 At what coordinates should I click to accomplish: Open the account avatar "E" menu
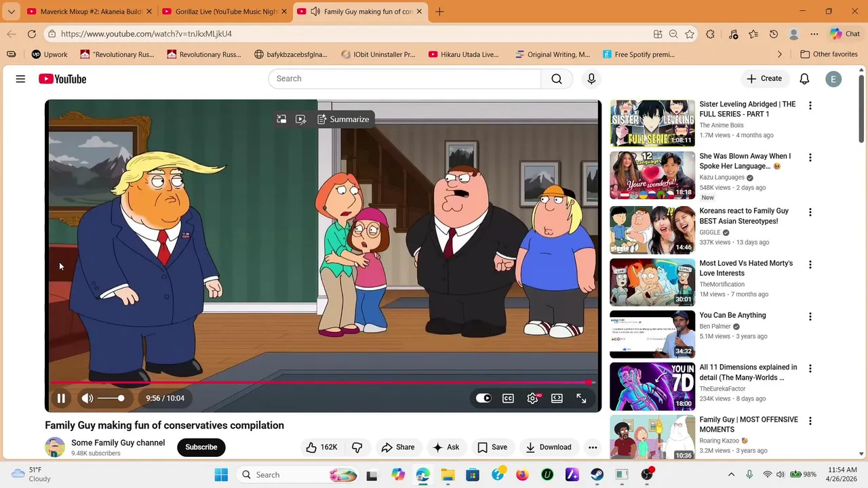point(833,79)
